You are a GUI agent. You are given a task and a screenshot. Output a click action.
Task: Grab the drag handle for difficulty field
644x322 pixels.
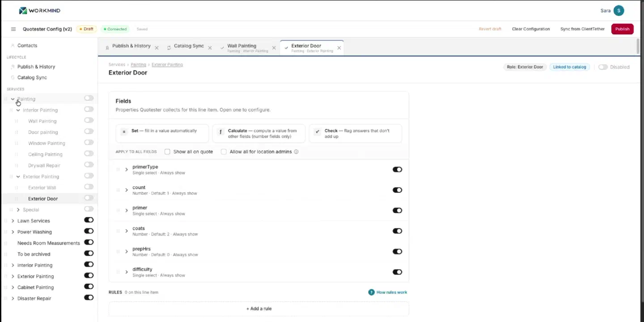(x=118, y=272)
